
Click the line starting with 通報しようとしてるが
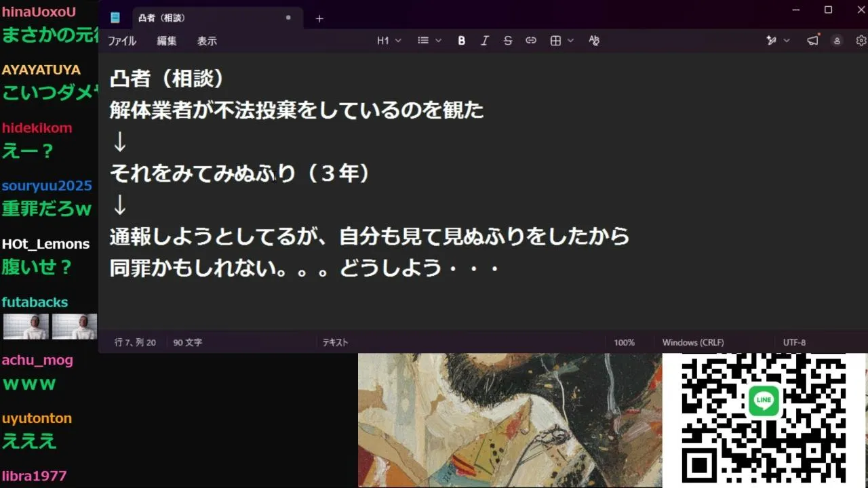[x=370, y=236]
